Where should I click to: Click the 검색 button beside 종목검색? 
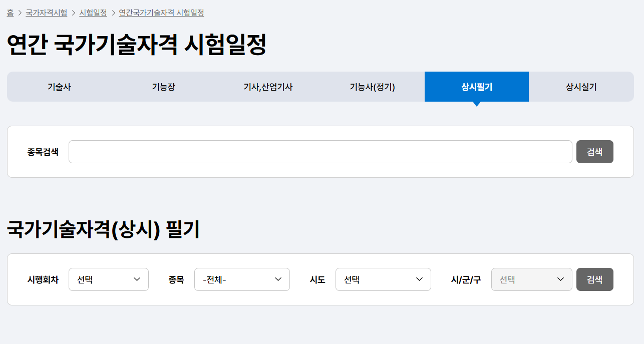(x=595, y=151)
